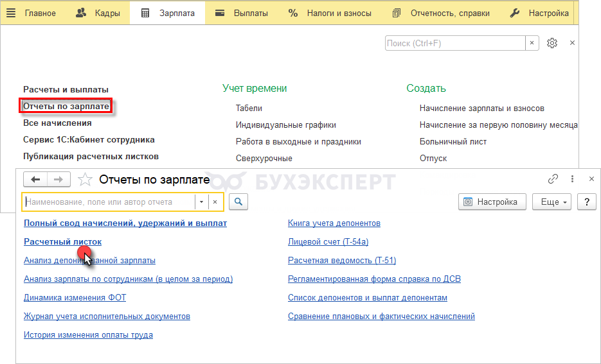
Task: Open the three-dot window options menu
Action: pos(572,178)
